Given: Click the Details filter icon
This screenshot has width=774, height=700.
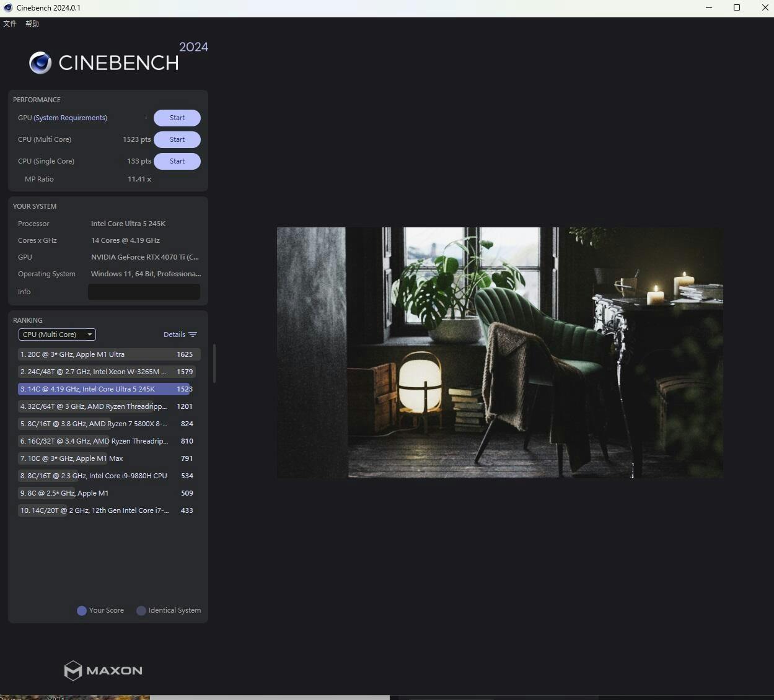Looking at the screenshot, I should tap(193, 335).
